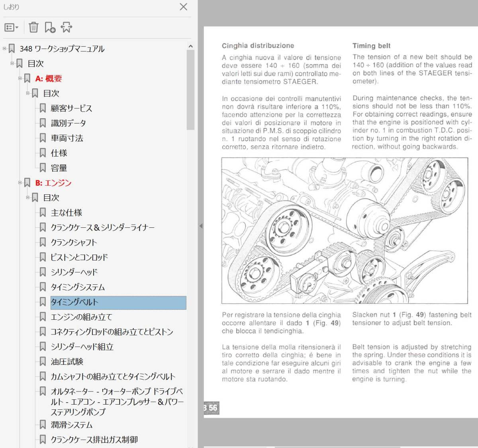Click bookmark icon beside 識別データ

tap(43, 123)
